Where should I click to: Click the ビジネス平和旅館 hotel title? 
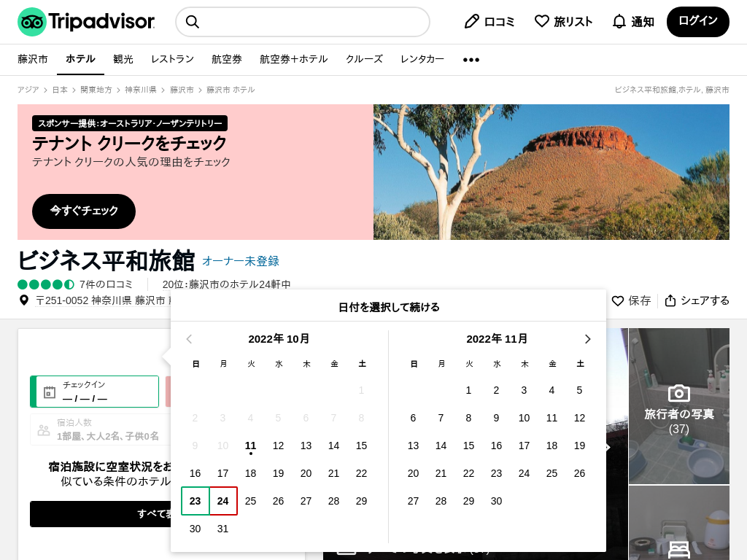[x=107, y=260]
